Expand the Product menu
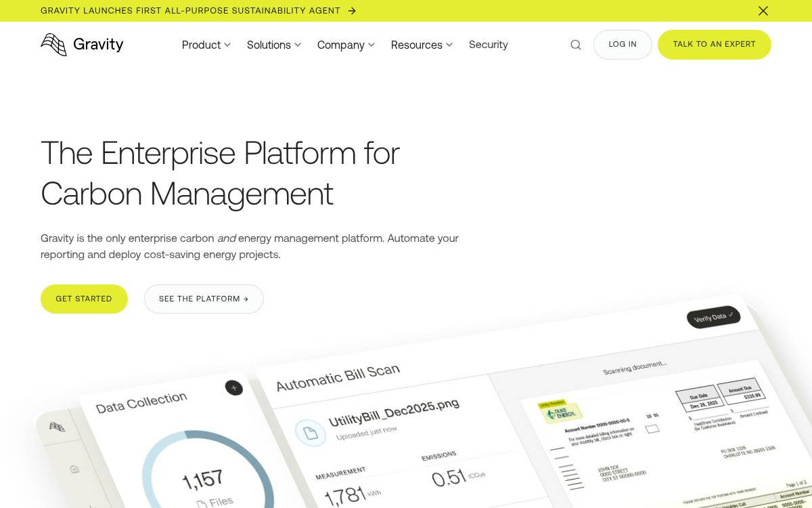This screenshot has height=508, width=812. click(x=206, y=45)
